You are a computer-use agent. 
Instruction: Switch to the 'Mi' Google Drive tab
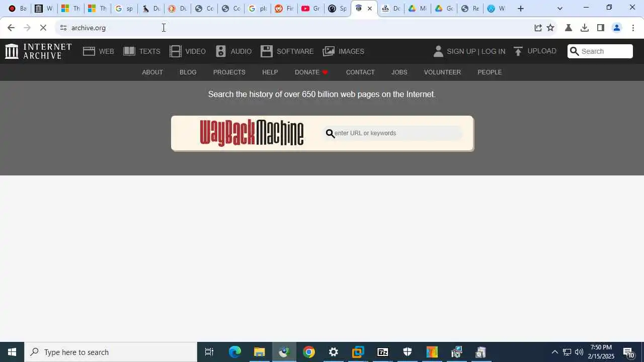417,9
